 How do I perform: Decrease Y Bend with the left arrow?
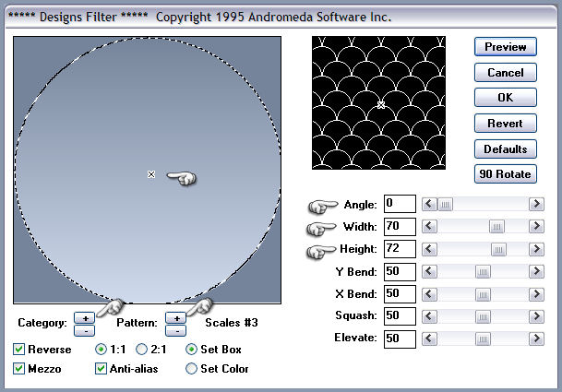tap(429, 271)
